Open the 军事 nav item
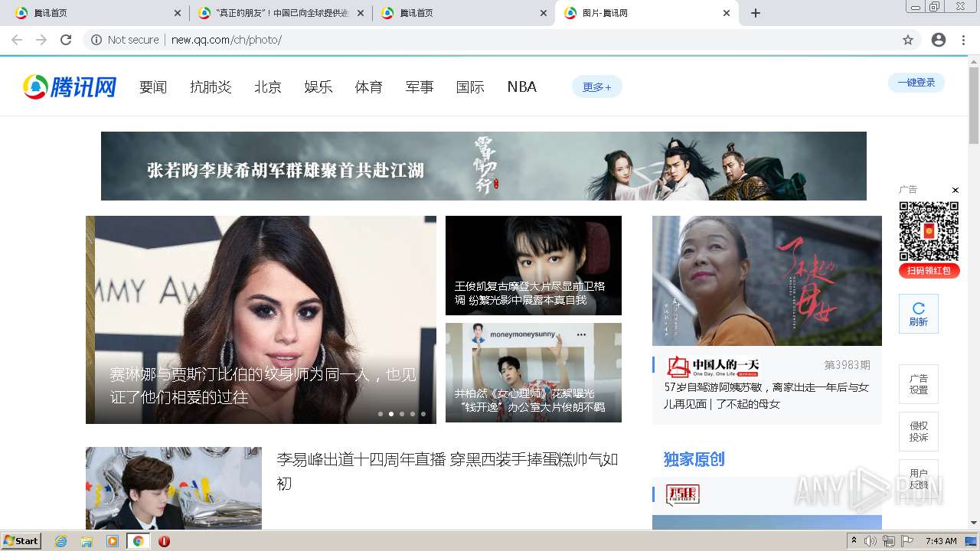980x551 pixels. click(x=420, y=87)
